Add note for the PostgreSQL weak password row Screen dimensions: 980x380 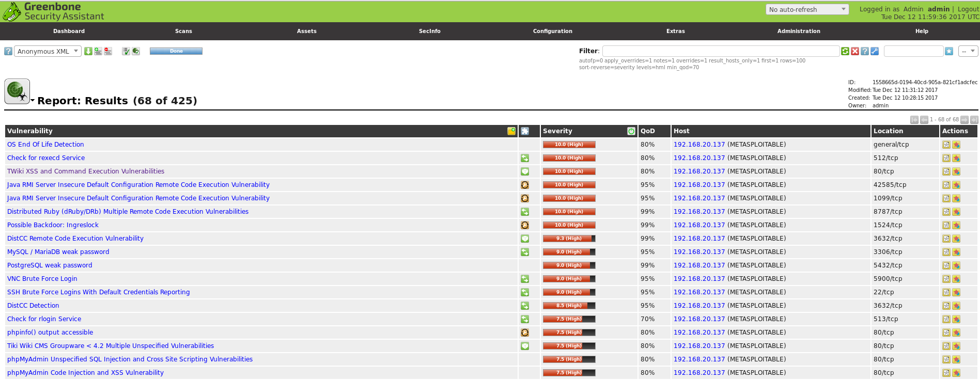(x=946, y=265)
